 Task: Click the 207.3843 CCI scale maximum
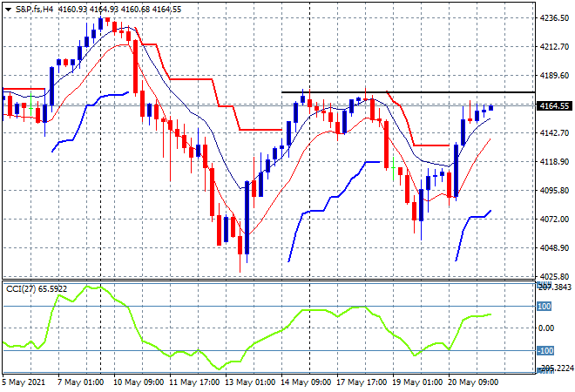555,287
